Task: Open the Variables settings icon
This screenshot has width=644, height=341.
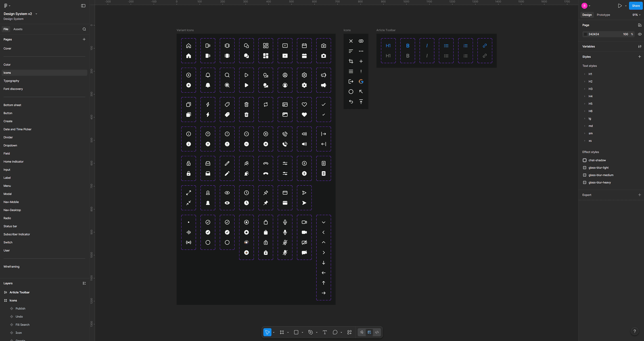Action: pos(639,47)
